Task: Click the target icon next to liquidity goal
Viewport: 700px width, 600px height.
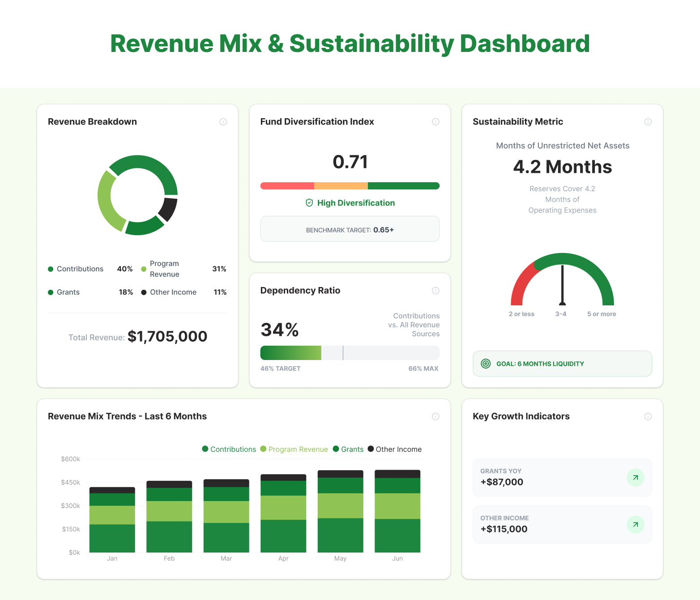Action: (x=485, y=364)
